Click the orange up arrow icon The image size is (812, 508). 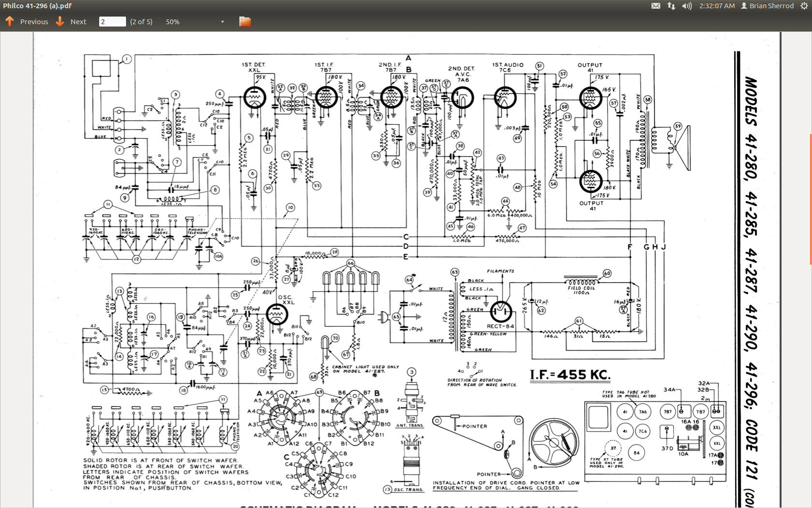10,21
